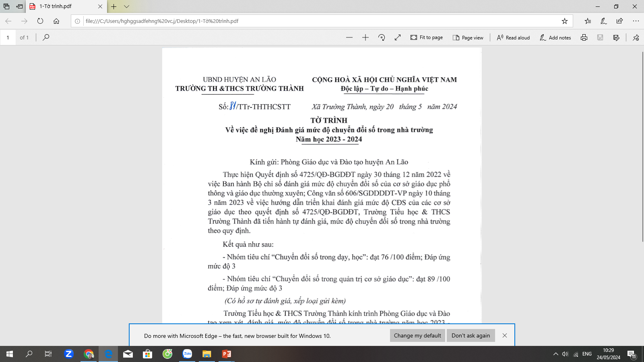Pin the PDF toolbar
Screen dimensions: 644x362
(x=636, y=37)
